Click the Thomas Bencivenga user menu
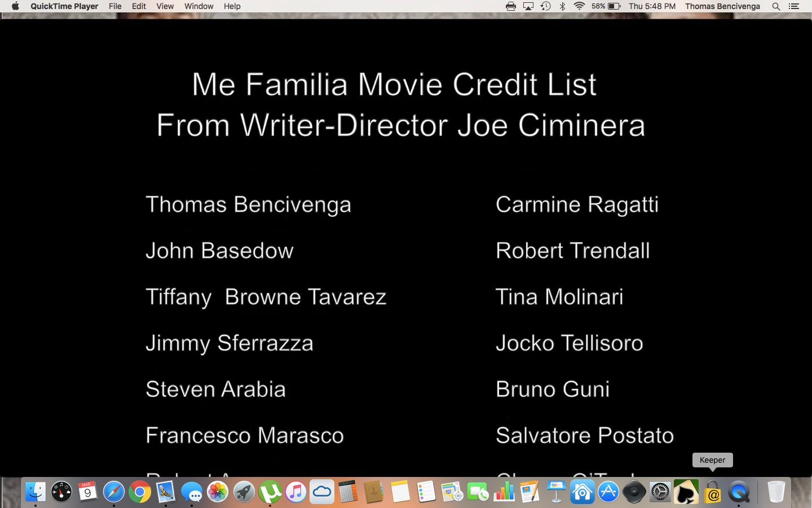Screen dimensions: 812x508 point(722,6)
